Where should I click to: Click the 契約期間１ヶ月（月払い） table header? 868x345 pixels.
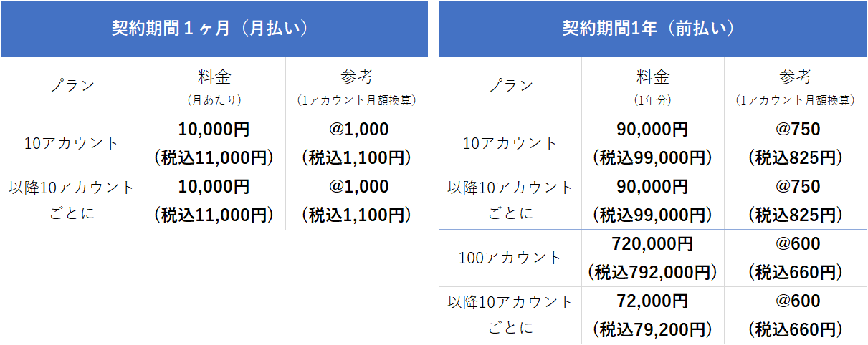(214, 29)
